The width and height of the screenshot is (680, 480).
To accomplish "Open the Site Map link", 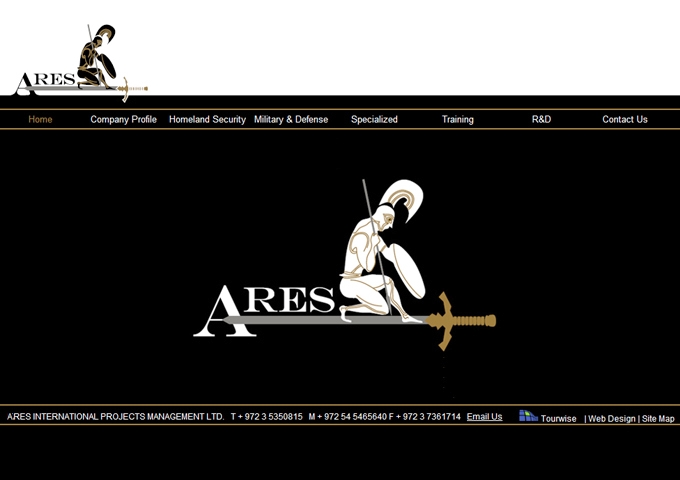I will pyautogui.click(x=658, y=419).
